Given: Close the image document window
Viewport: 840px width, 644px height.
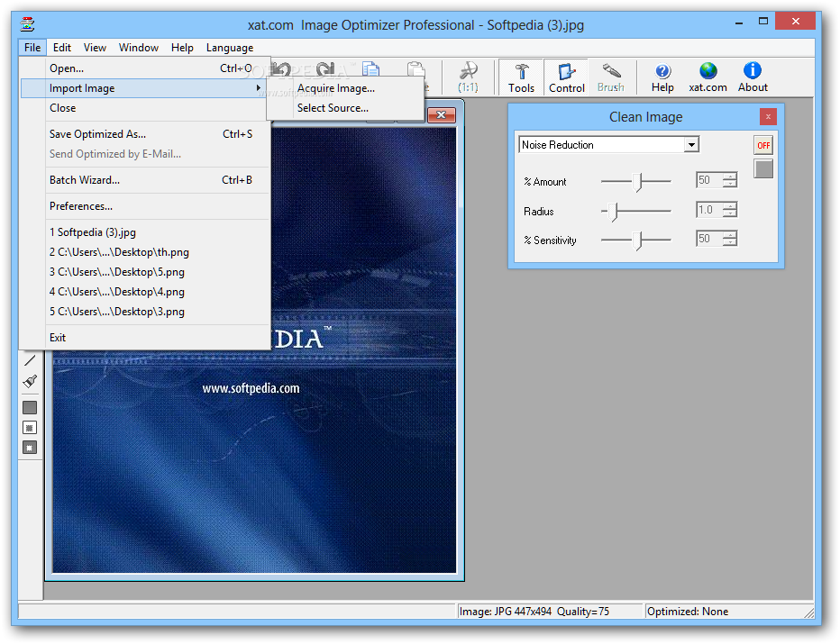Looking at the screenshot, I should [442, 114].
